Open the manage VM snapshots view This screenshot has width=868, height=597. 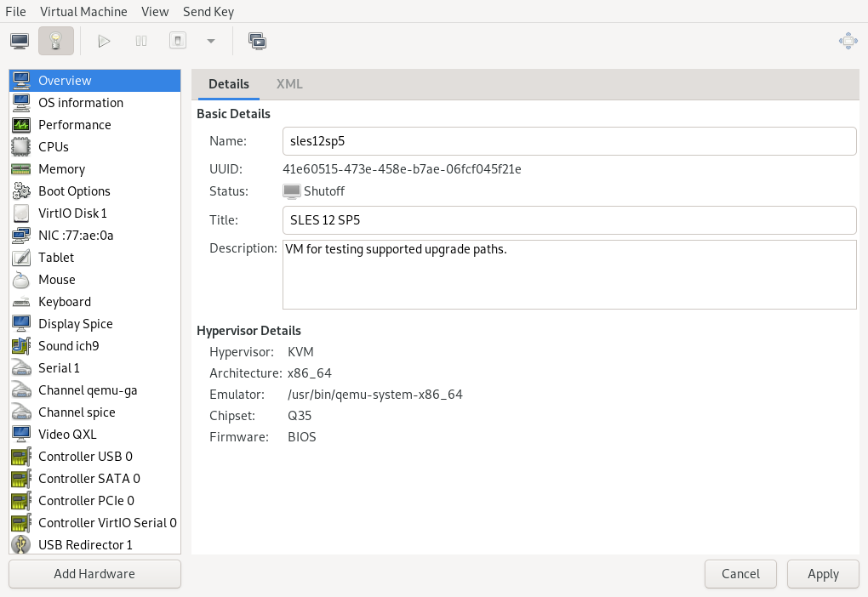coord(257,41)
